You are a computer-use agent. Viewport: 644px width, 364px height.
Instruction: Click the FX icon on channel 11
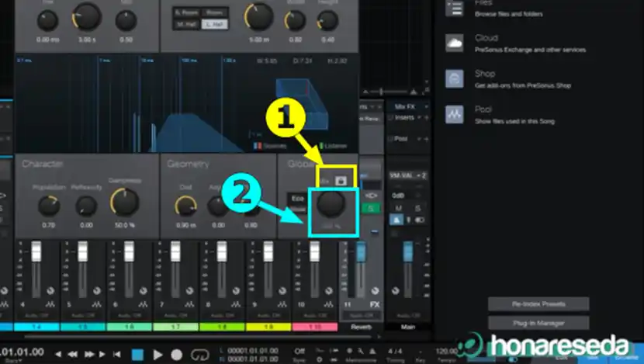375,304
